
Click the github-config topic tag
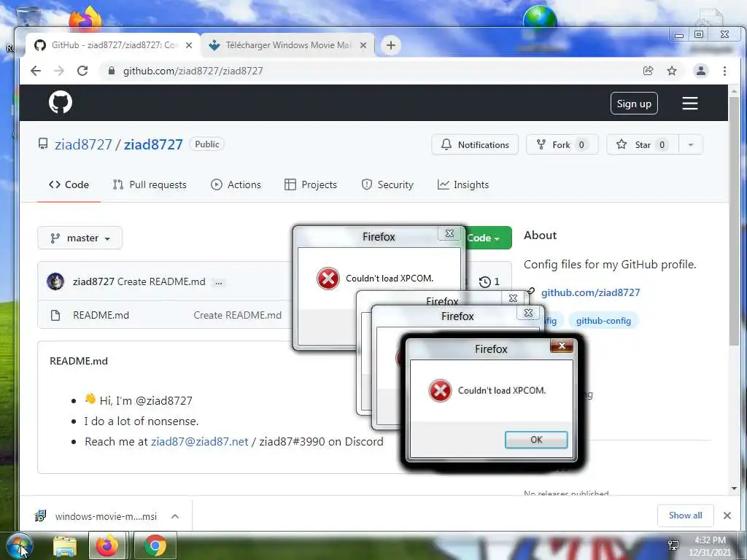[x=603, y=321]
